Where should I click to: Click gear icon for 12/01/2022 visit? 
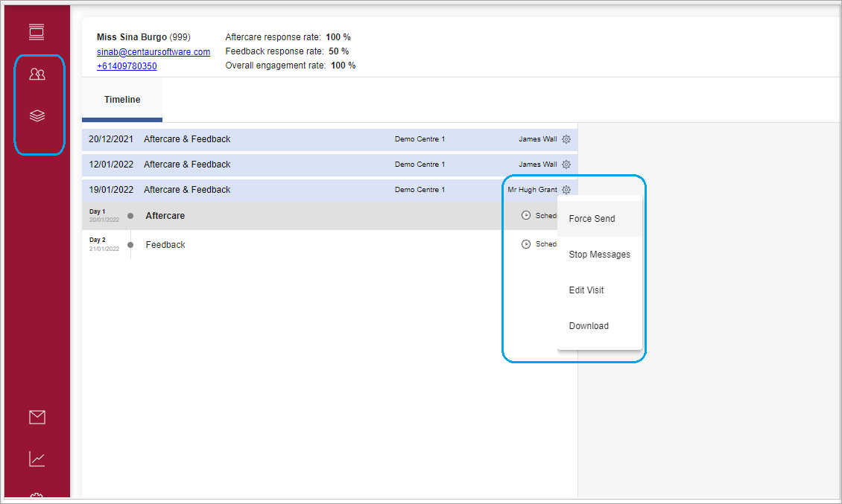[566, 165]
